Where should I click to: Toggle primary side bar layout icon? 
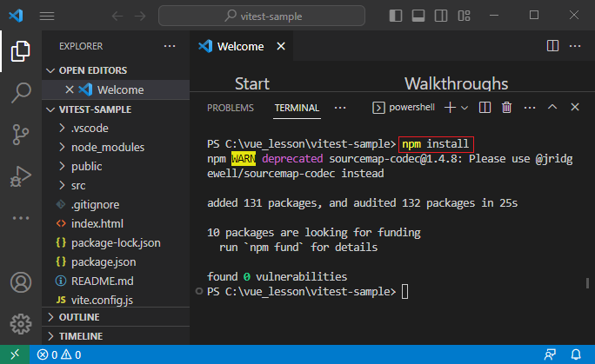396,16
